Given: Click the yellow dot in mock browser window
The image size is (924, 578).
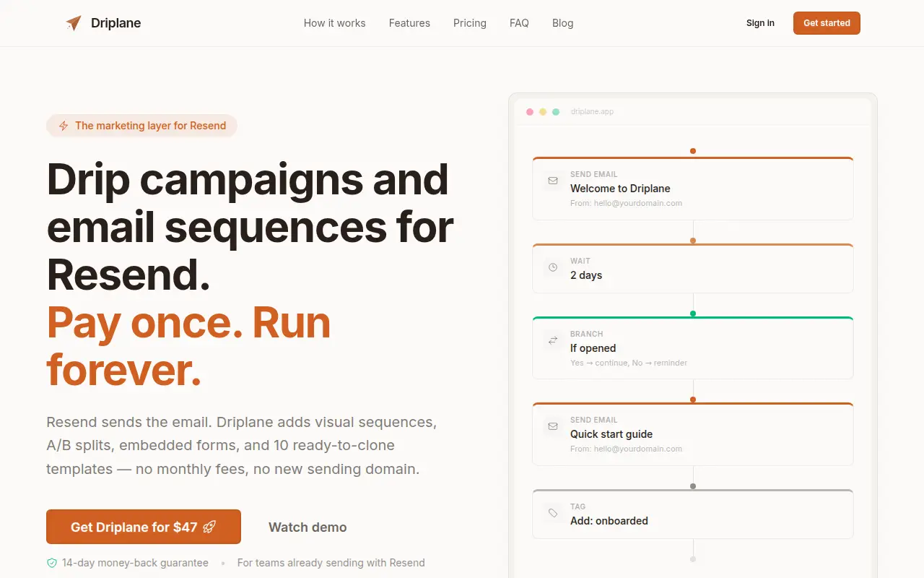Looking at the screenshot, I should (x=543, y=112).
